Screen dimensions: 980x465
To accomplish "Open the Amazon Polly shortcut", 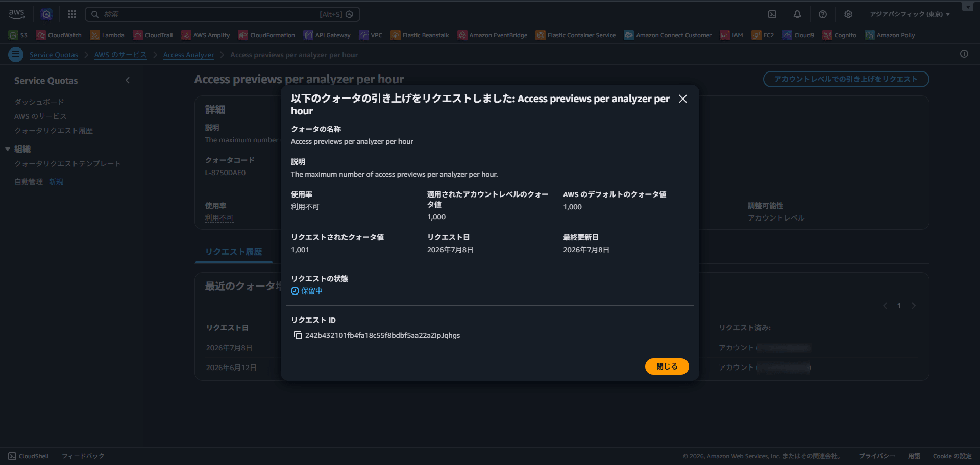I will pos(890,35).
